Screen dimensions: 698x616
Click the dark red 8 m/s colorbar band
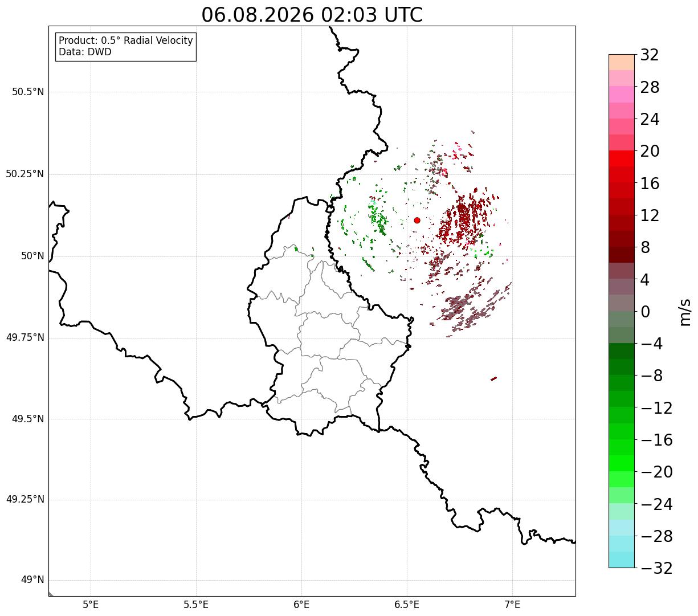(622, 255)
